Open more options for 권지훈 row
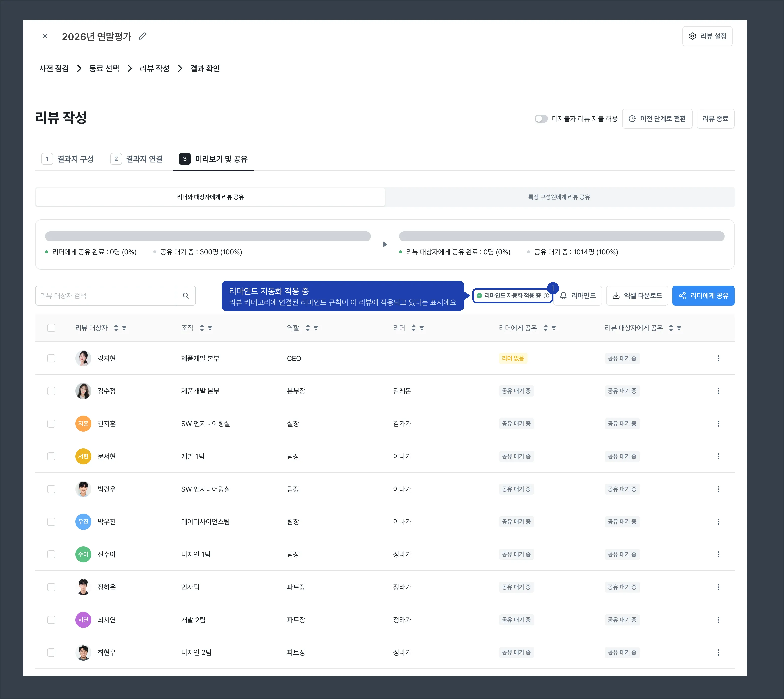Image resolution: width=784 pixels, height=699 pixels. tap(718, 423)
